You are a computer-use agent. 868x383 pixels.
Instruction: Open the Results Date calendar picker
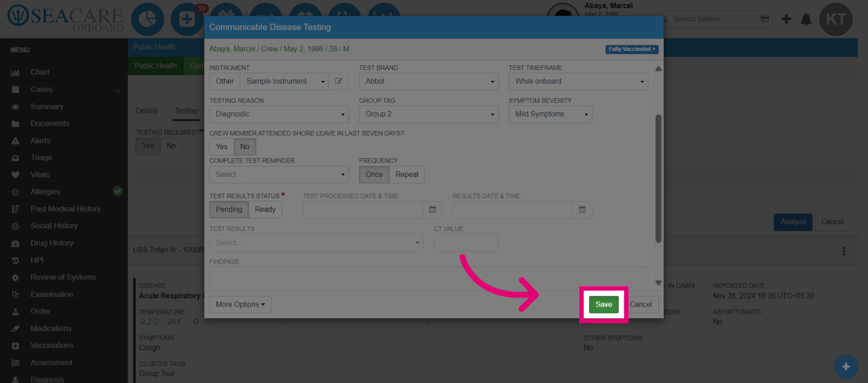[x=582, y=210]
